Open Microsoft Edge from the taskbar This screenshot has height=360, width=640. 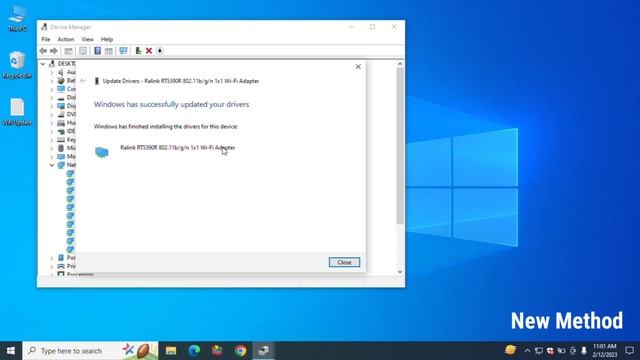[x=194, y=351]
